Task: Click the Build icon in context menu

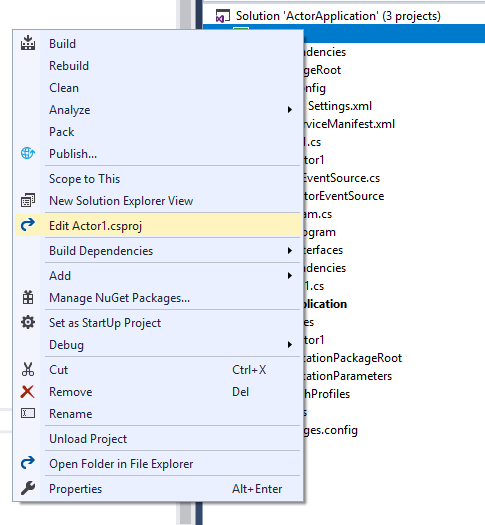Action: (x=28, y=43)
